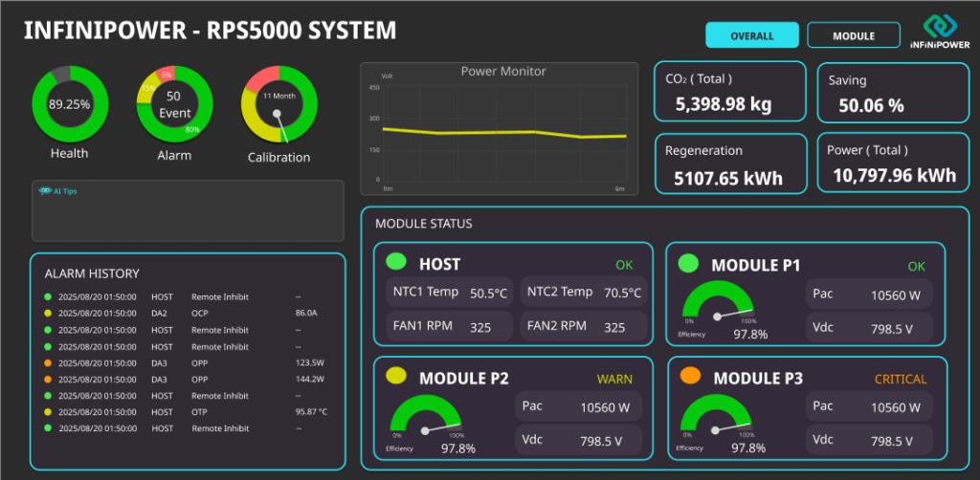Switch to the OVERALL view tab

(751, 35)
